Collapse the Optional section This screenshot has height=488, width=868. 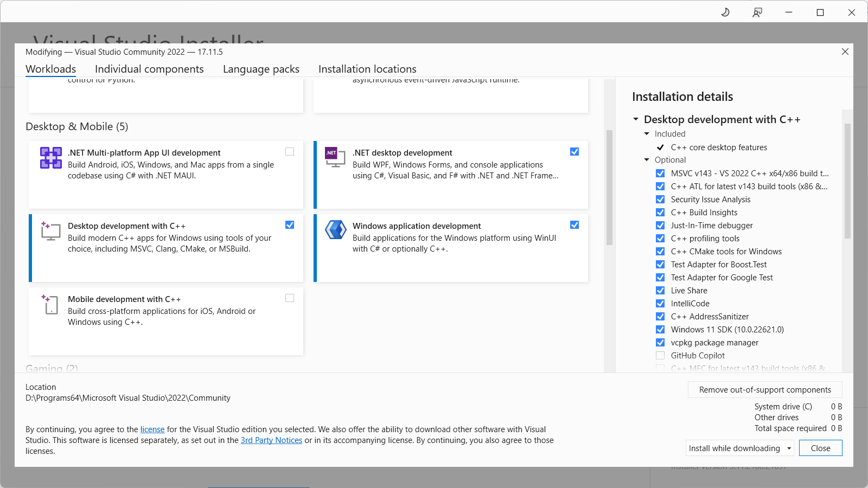647,160
